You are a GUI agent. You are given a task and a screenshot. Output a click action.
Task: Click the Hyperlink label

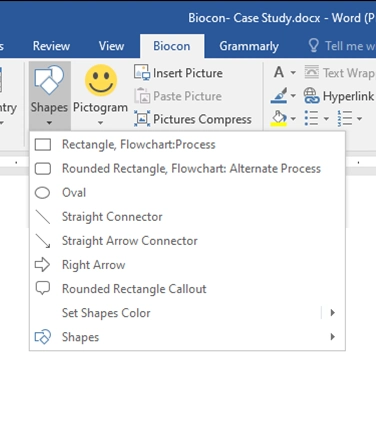(348, 96)
